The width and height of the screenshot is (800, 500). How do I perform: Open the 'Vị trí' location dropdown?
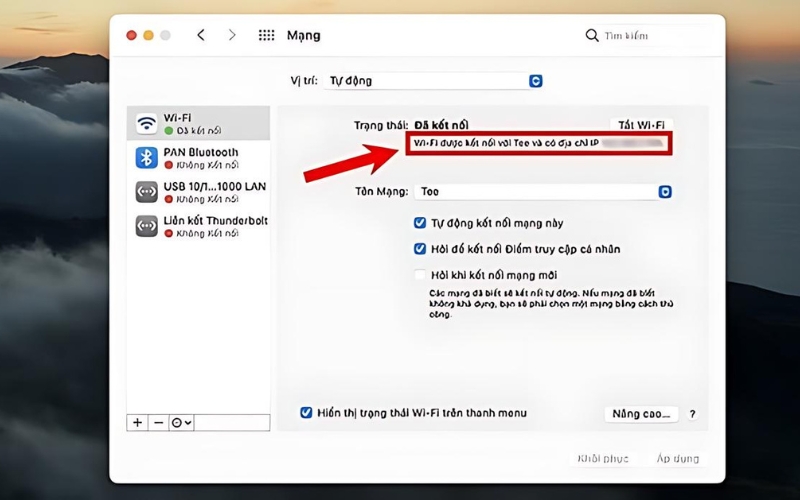point(433,81)
